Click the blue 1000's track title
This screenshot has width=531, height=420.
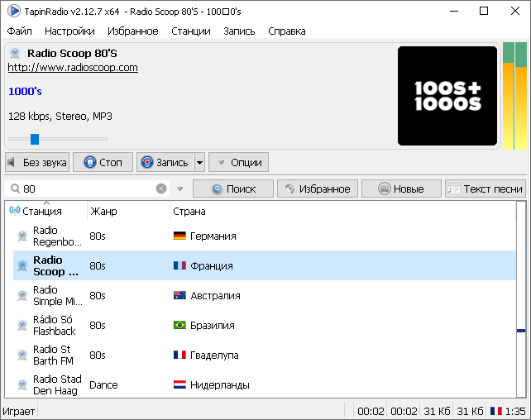click(x=25, y=92)
